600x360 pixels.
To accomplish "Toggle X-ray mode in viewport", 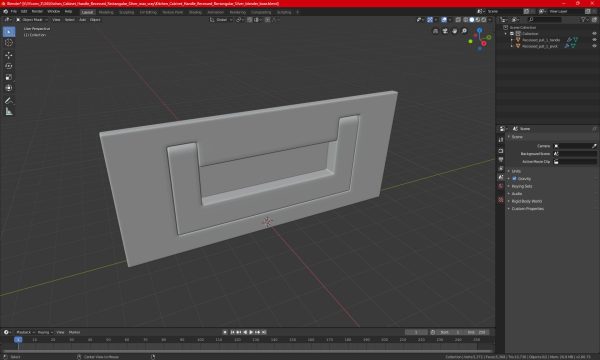I will pos(458,20).
